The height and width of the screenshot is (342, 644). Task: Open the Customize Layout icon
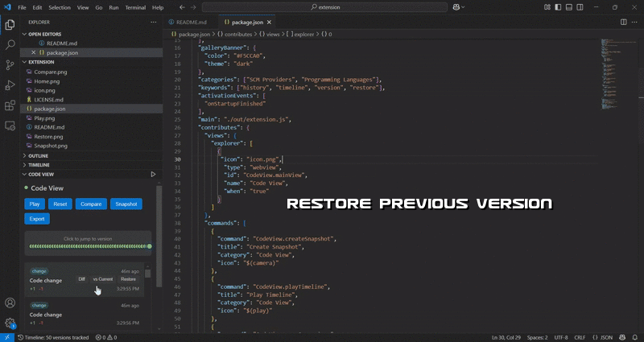tap(547, 7)
